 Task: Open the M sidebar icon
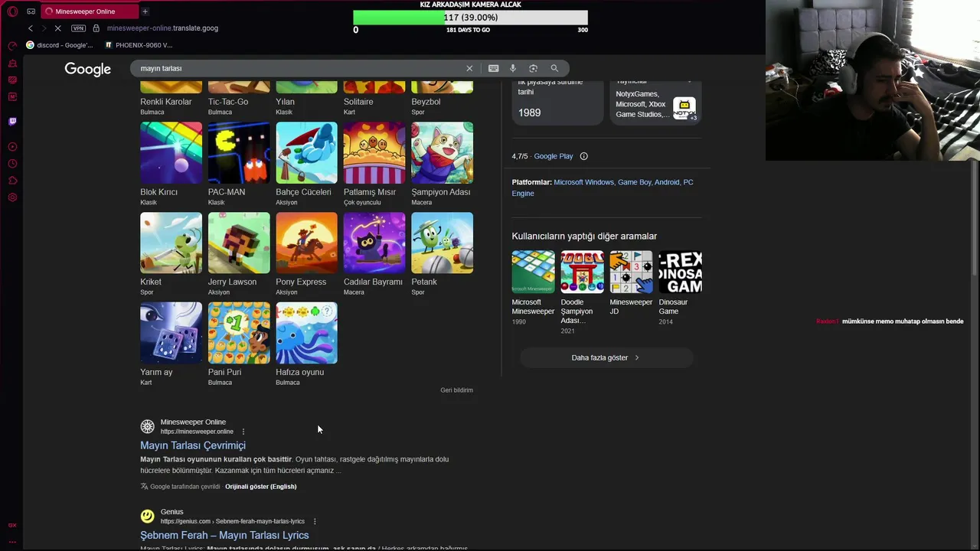point(12,96)
